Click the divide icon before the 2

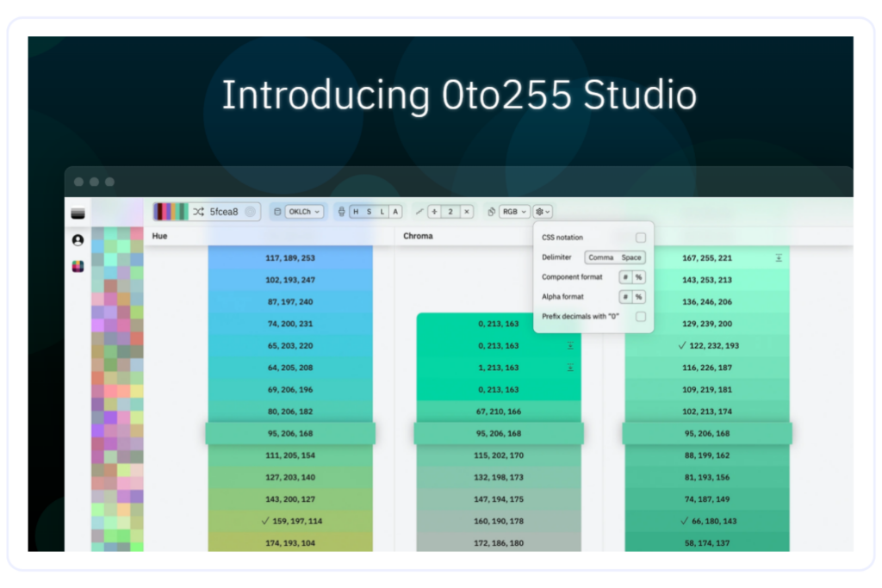(x=435, y=212)
